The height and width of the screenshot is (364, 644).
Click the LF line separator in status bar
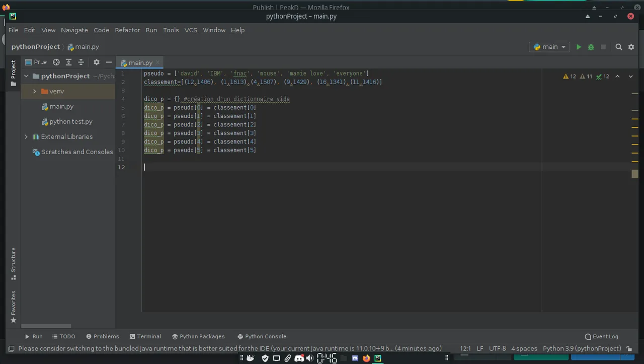tap(480, 348)
